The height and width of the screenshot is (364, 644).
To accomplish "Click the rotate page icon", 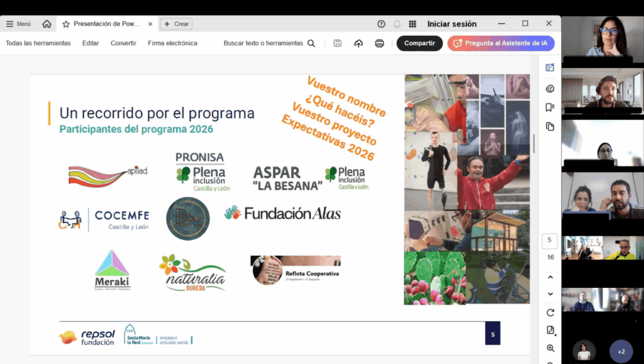I will point(550,312).
